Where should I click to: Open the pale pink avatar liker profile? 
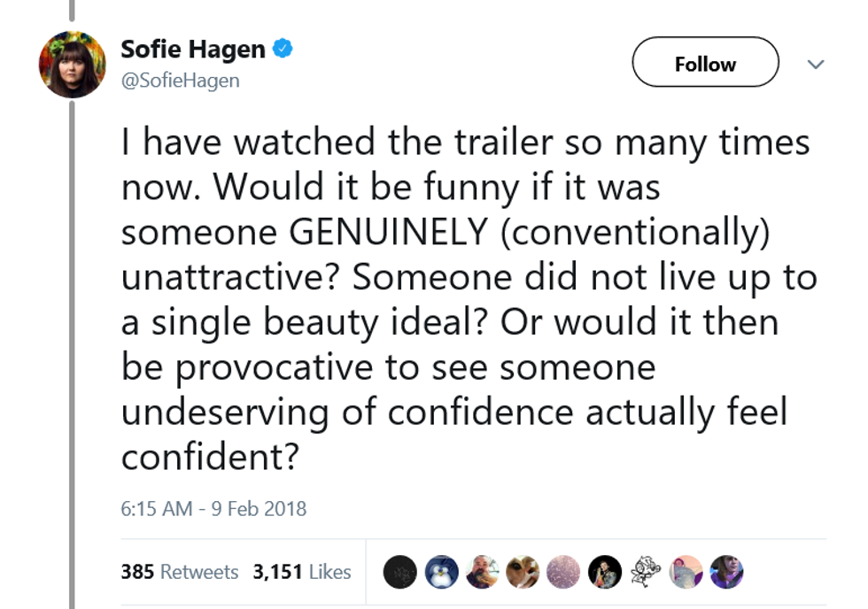point(686,572)
